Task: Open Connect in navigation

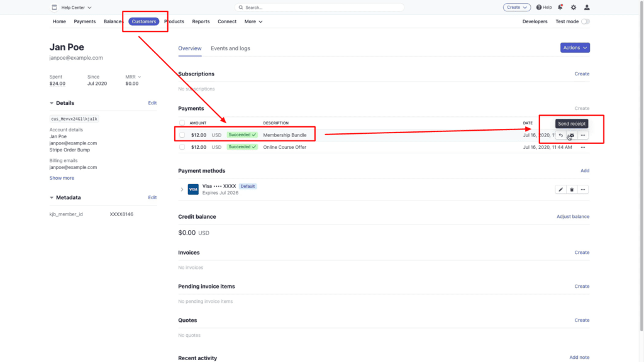Action: (x=227, y=21)
